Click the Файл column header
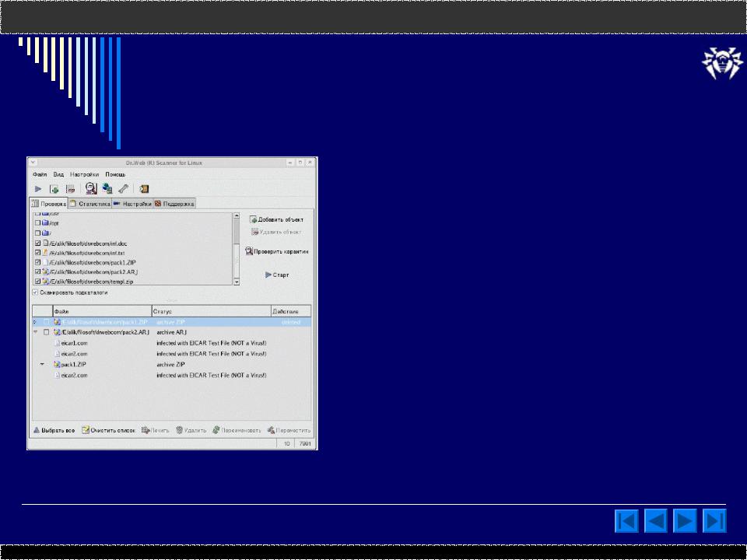 point(103,311)
